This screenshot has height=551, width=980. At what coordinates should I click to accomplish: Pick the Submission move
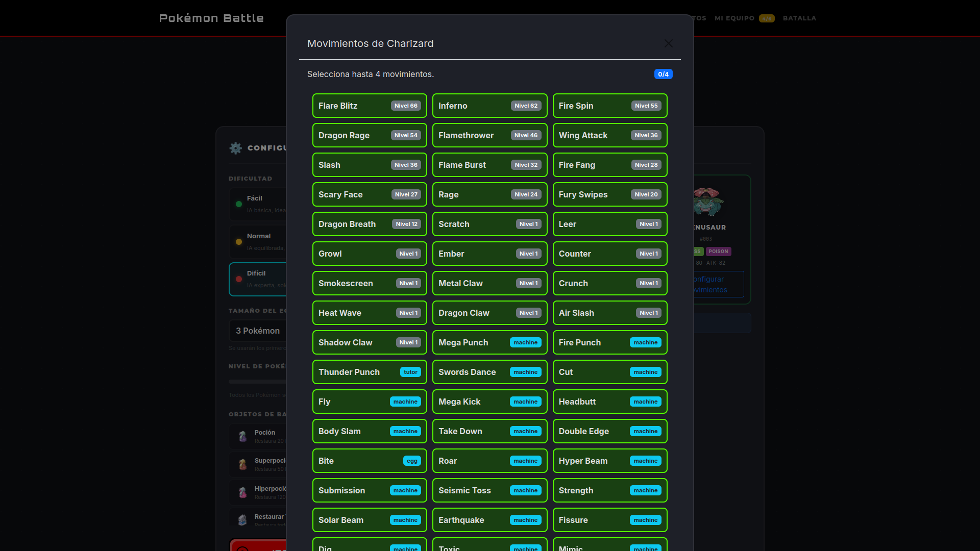(370, 490)
